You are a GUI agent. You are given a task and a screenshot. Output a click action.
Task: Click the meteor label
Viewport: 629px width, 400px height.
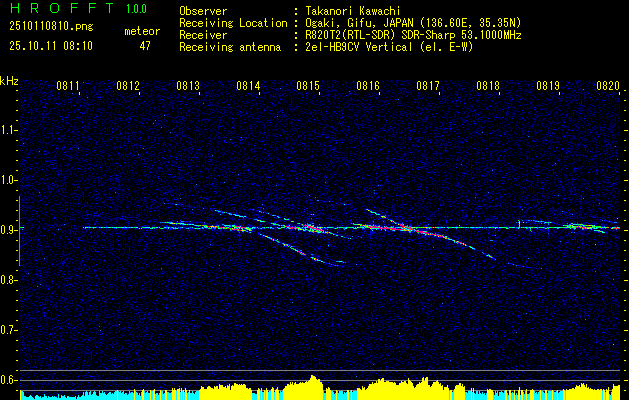(142, 31)
